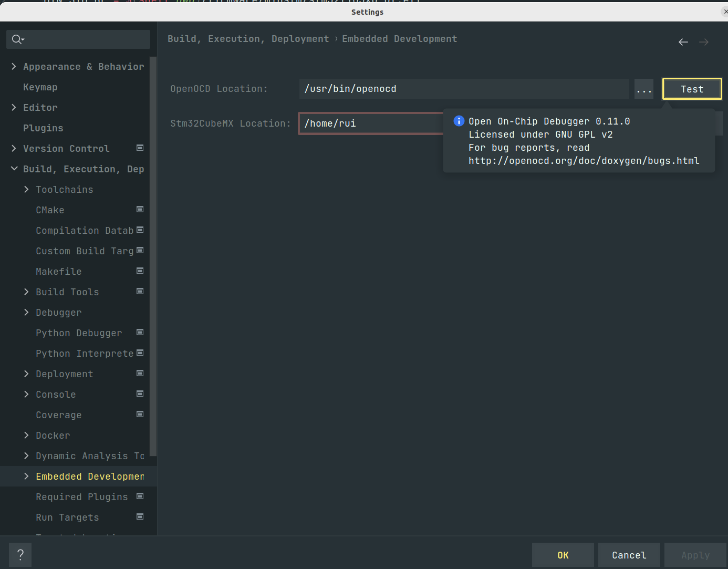Open the Plugins settings page
728x569 pixels.
[x=43, y=128]
